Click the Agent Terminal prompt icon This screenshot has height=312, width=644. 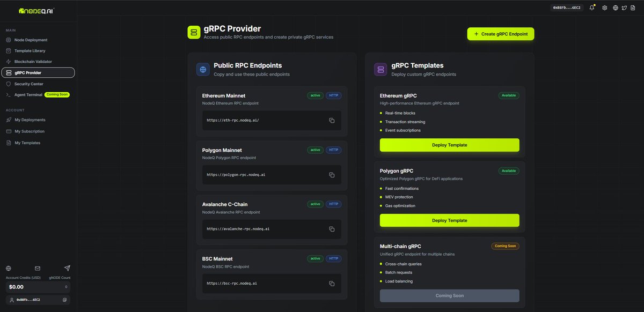coord(9,95)
